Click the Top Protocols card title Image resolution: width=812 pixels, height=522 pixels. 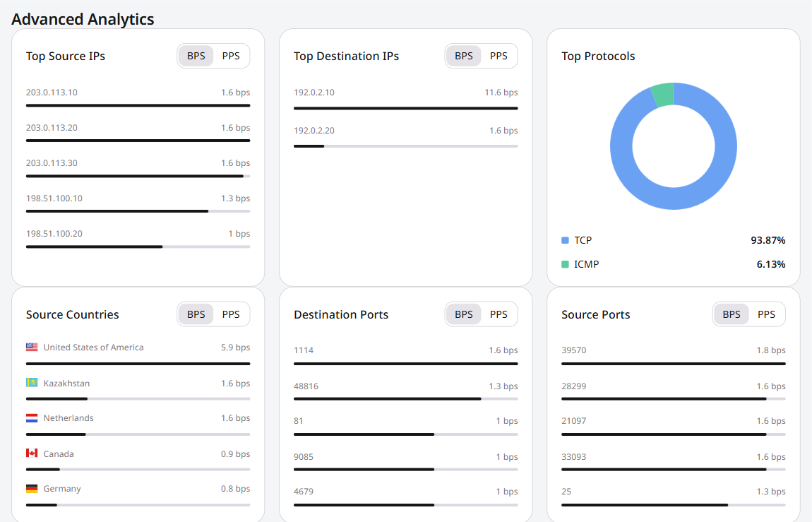(598, 56)
